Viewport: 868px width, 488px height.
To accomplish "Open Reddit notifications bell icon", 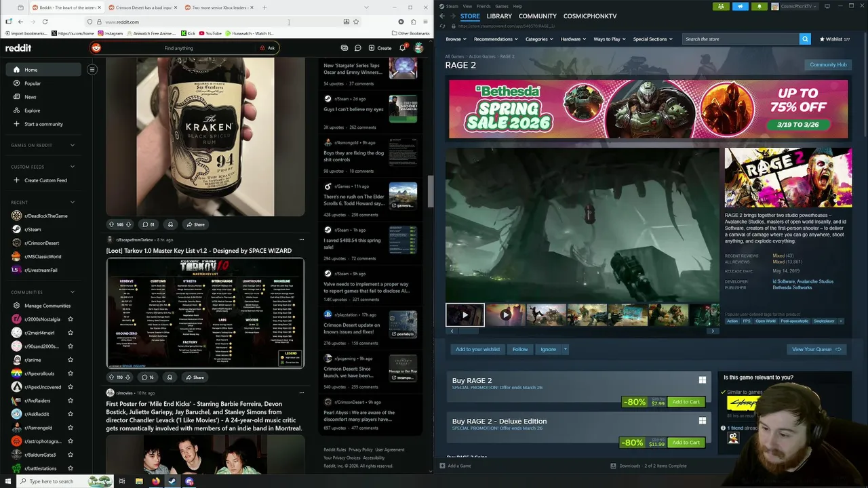I will click(402, 48).
